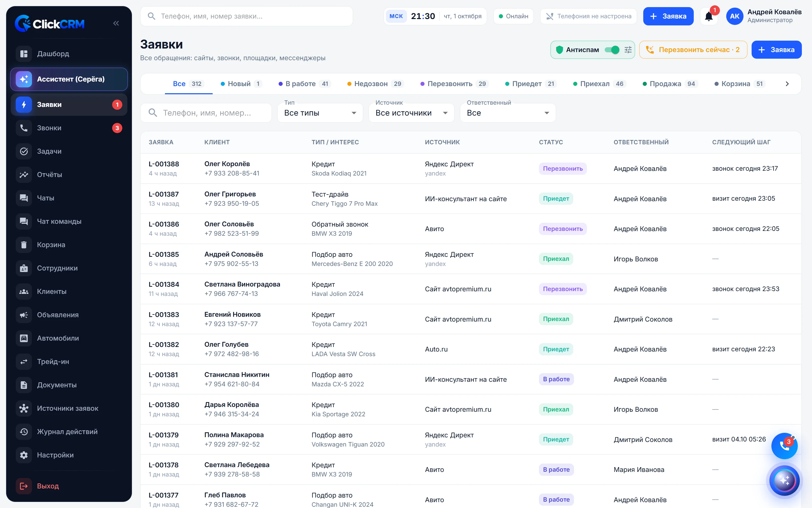812x508 pixels.
Task: Select the Приехал status tab
Action: (599, 84)
